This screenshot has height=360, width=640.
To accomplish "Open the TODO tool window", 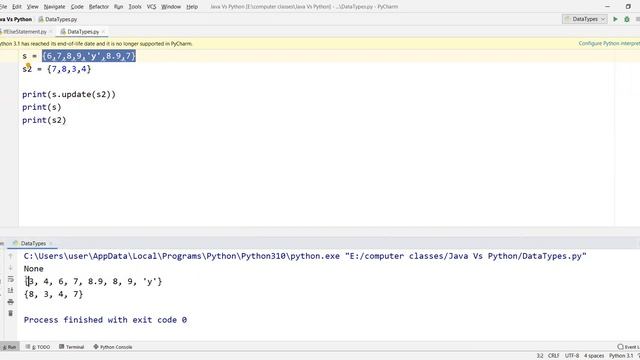I will 38,347.
